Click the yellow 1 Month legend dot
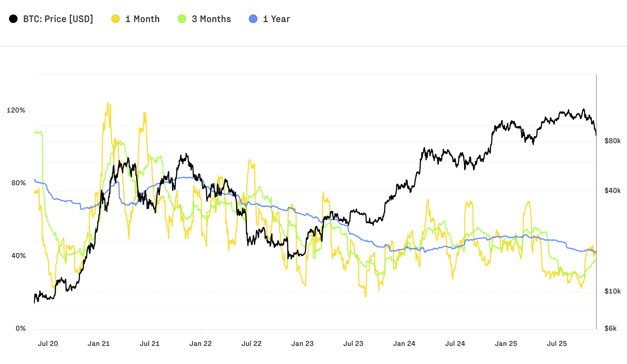Image resolution: width=627 pixels, height=364 pixels. coord(115,19)
